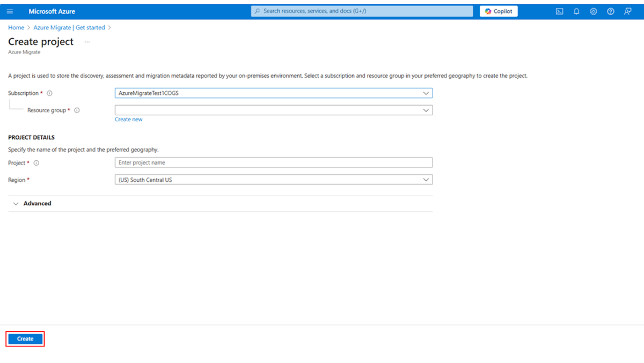This screenshot has width=644, height=363.
Task: Open the Copilot button
Action: (499, 11)
